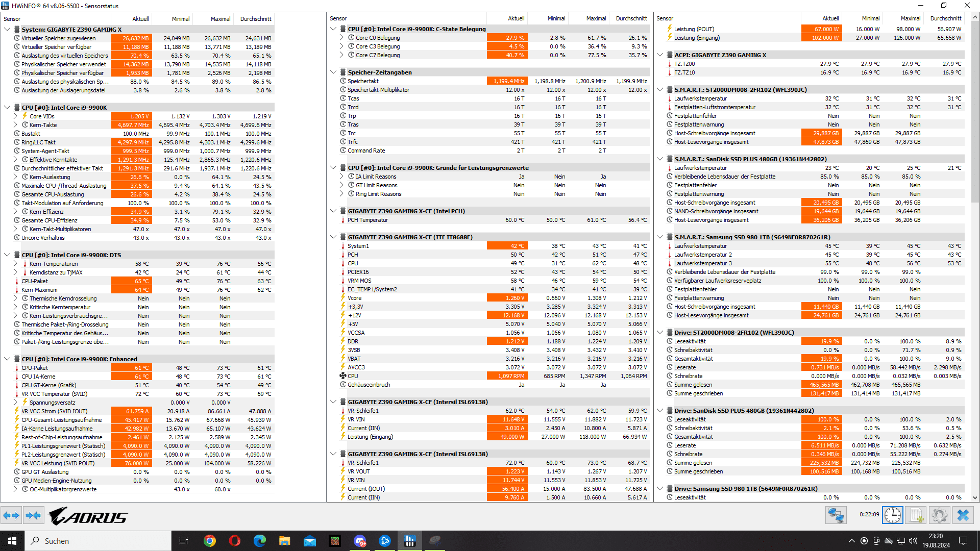Image resolution: width=980 pixels, height=551 pixels.
Task: Show hidden system tray icons
Action: click(x=851, y=541)
